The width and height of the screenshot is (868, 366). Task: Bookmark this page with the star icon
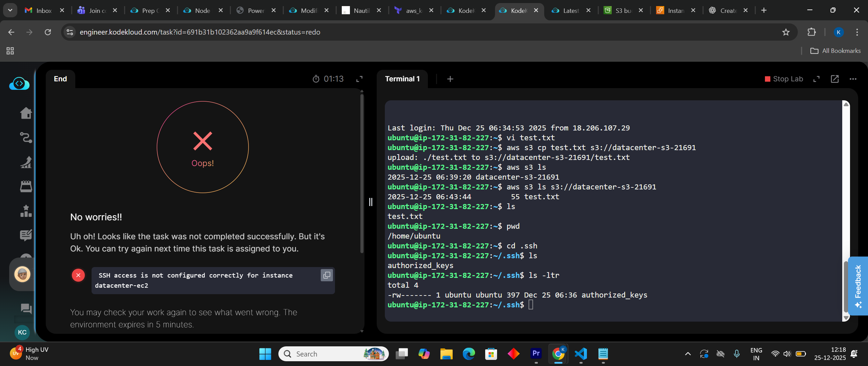(x=786, y=32)
